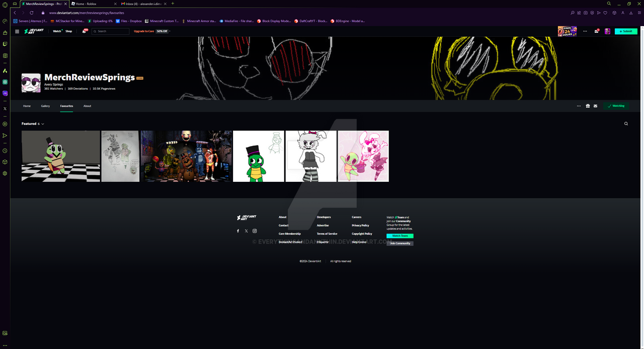Image resolution: width=644 pixels, height=349 pixels.
Task: Open the Shop link in header
Action: [x=68, y=31]
